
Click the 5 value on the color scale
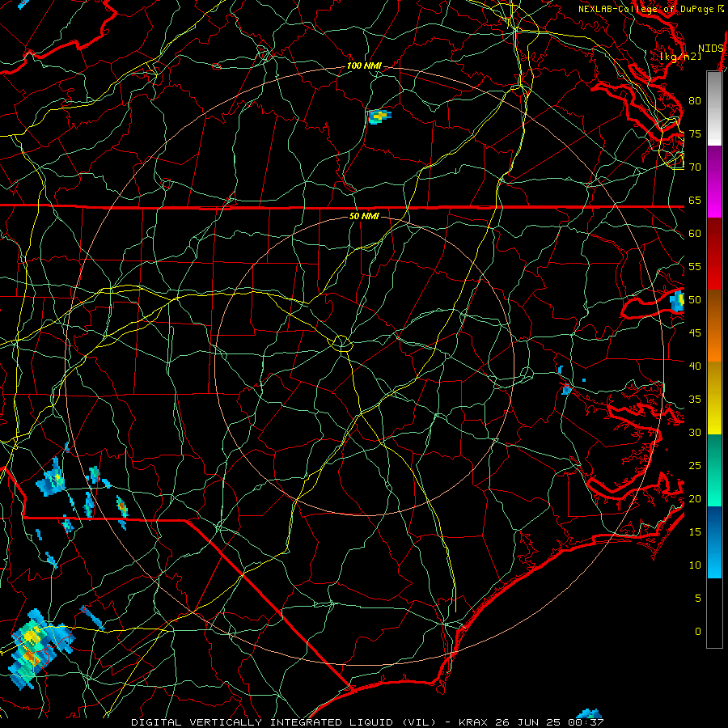click(x=698, y=599)
